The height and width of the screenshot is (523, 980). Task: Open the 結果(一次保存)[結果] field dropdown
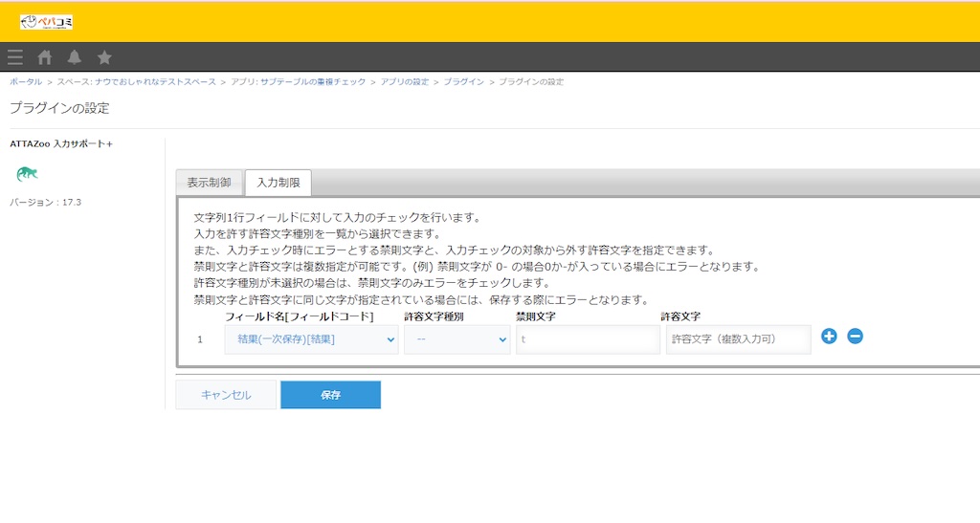311,339
